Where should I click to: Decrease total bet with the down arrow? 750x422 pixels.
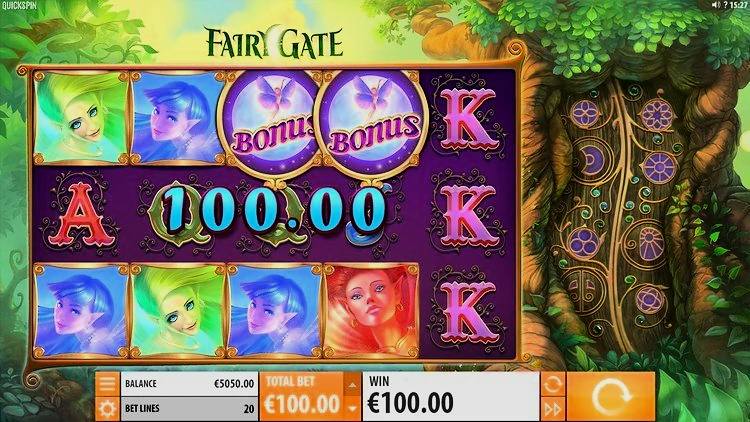[353, 409]
